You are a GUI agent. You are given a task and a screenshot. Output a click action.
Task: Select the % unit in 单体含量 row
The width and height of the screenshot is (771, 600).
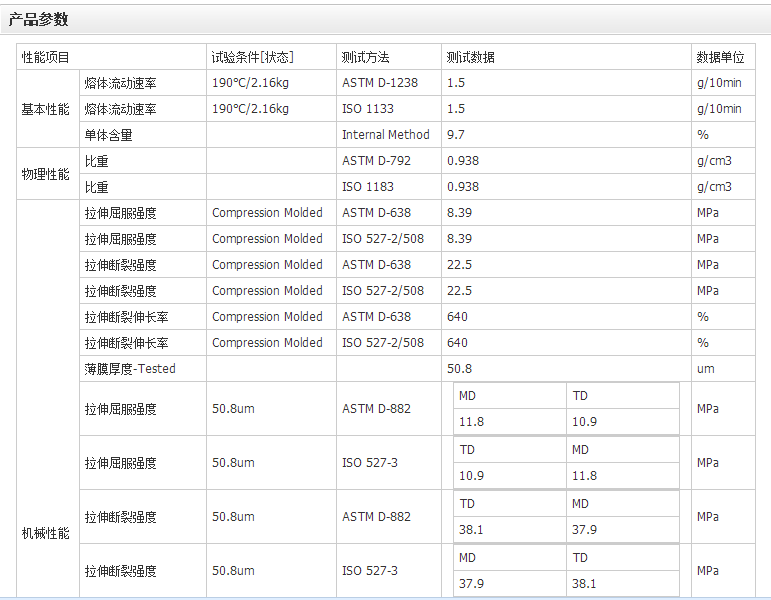(703, 135)
